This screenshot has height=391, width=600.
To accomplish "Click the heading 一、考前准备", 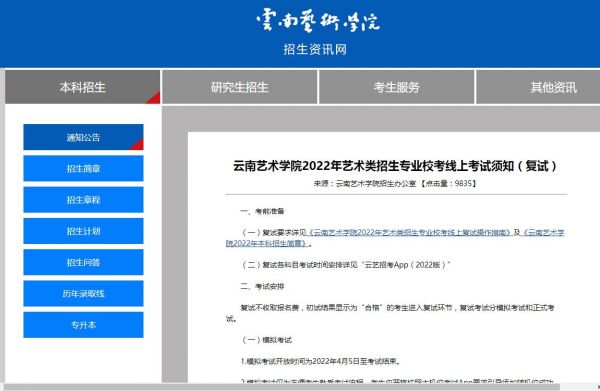I will point(262,211).
